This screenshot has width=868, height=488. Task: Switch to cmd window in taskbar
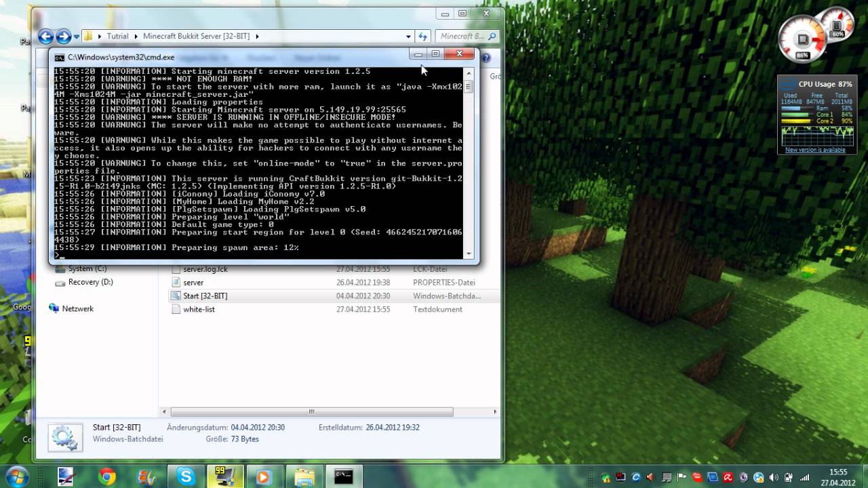pyautogui.click(x=344, y=477)
